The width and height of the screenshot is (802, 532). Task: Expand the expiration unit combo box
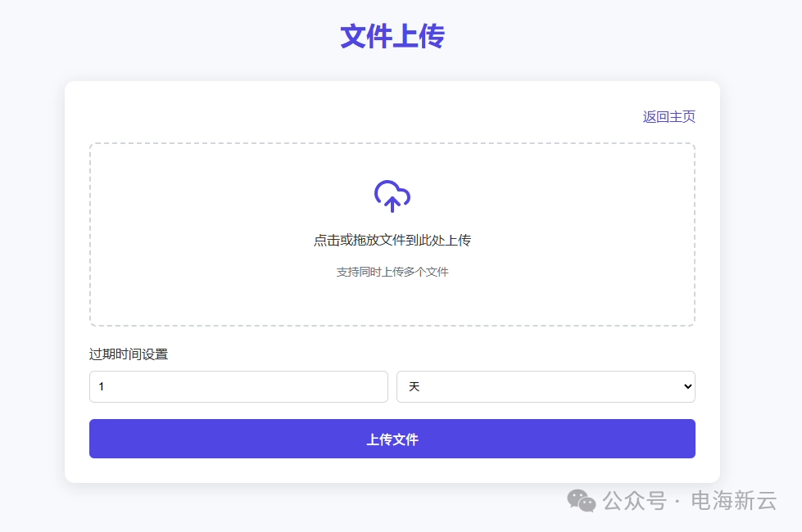(x=546, y=386)
